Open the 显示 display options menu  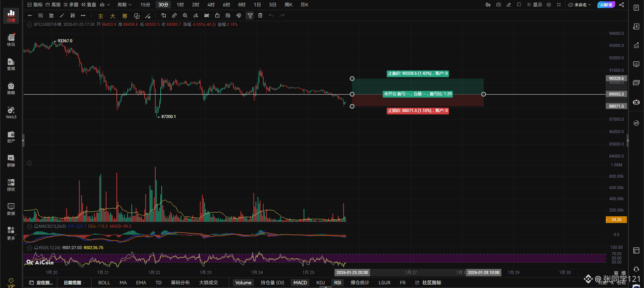(x=535, y=5)
